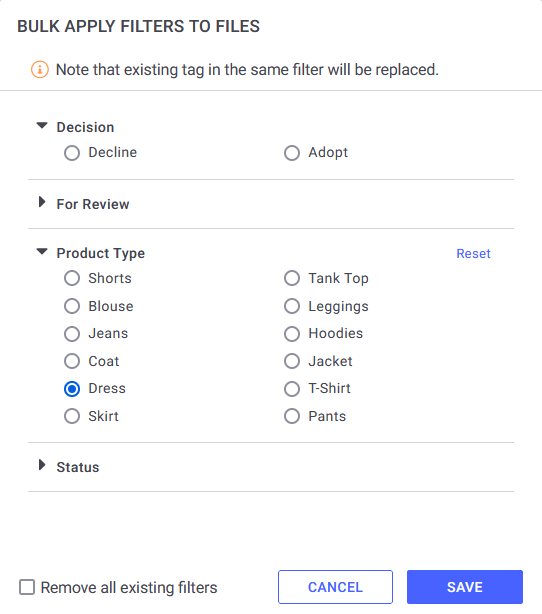Screen dimensions: 542x614
Task: Choose Shorts as product type
Action: click(72, 278)
